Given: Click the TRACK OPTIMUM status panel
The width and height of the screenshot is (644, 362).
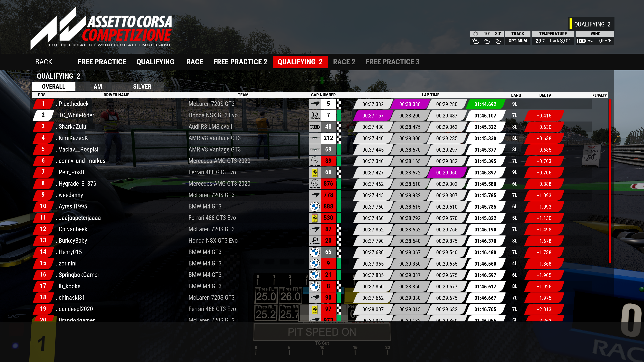Looking at the screenshot, I should click(518, 38).
